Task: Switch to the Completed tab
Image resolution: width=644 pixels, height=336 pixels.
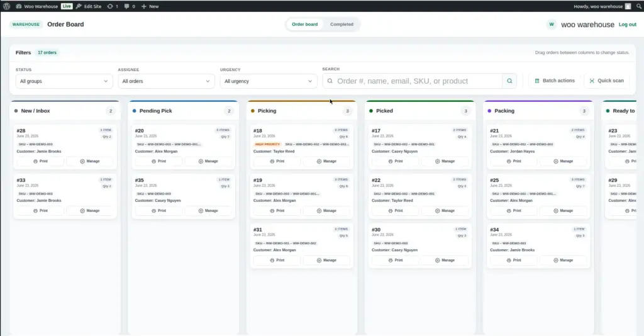Action: (x=341, y=25)
